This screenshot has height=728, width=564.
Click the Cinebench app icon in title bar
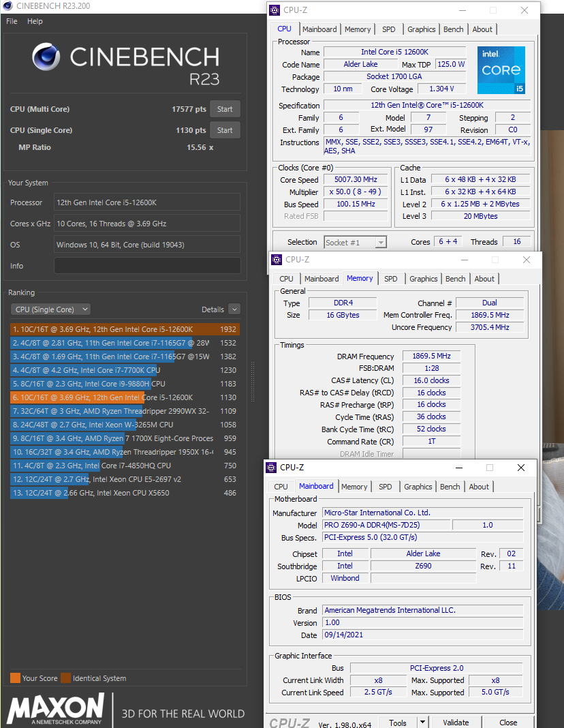point(8,6)
